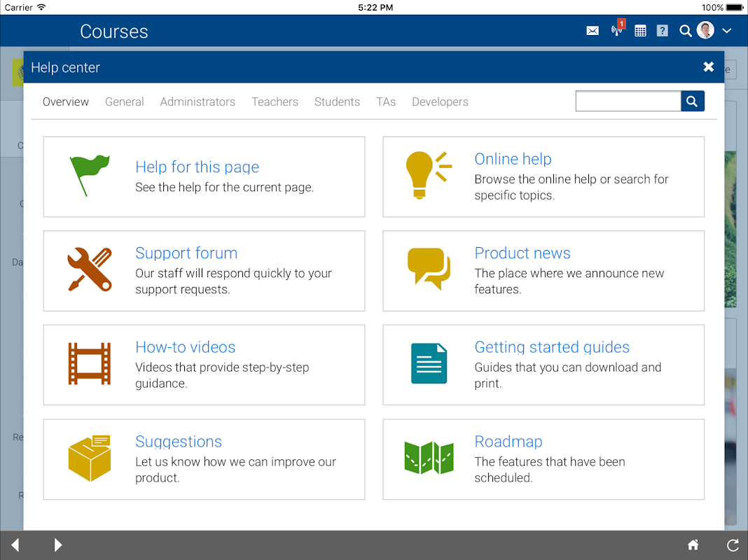Open the Online help link
748x560 pixels.
[513, 159]
